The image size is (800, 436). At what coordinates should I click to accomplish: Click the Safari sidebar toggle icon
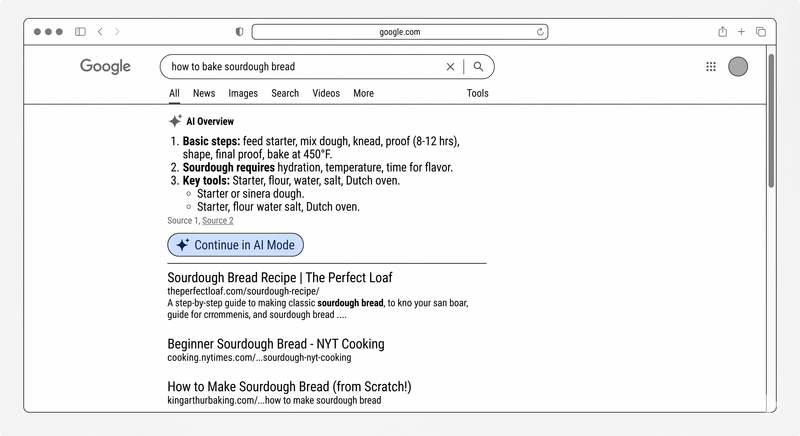coord(80,32)
